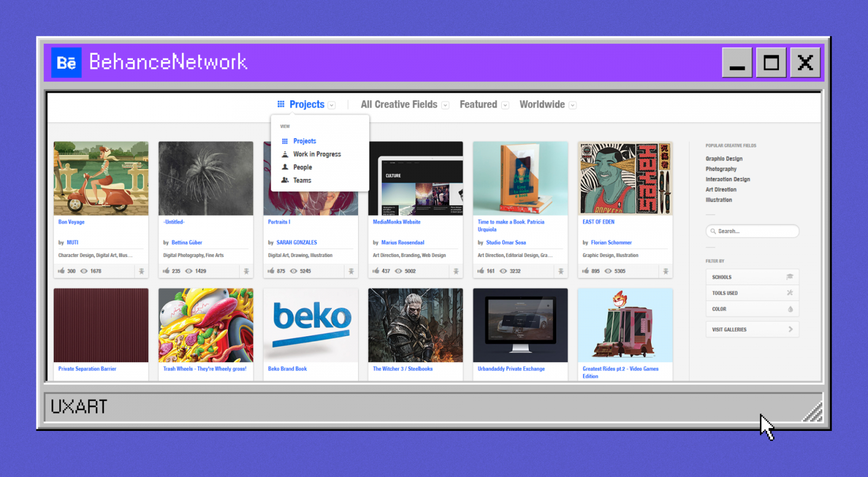Open The Witcher 3 / Steelbooks title
Screen dimensions: 868x477
point(403,369)
